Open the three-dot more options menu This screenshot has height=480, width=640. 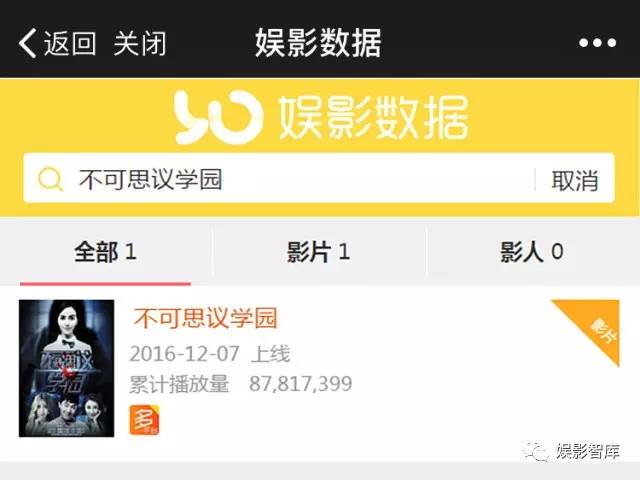point(597,42)
